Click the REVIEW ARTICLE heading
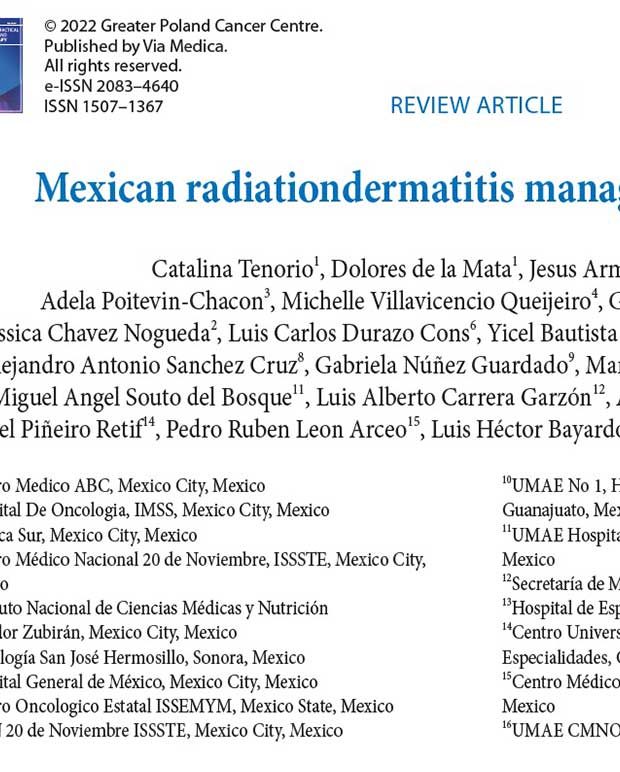 476,105
